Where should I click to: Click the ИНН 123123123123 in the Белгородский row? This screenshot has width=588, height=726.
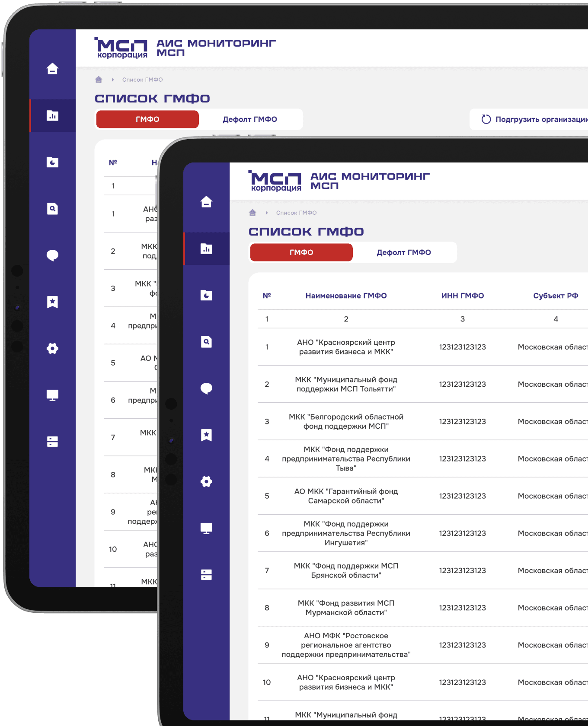462,421
